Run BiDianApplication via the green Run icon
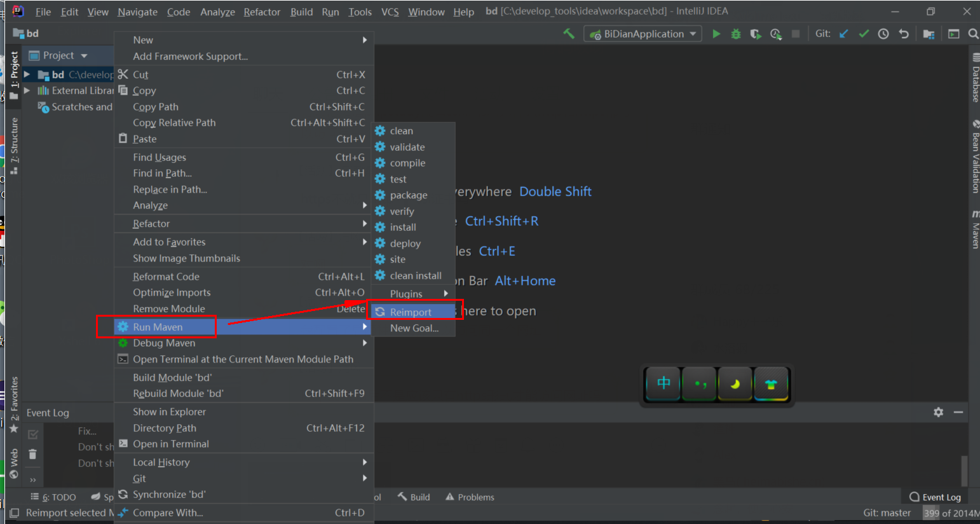980x524 pixels. tap(716, 34)
